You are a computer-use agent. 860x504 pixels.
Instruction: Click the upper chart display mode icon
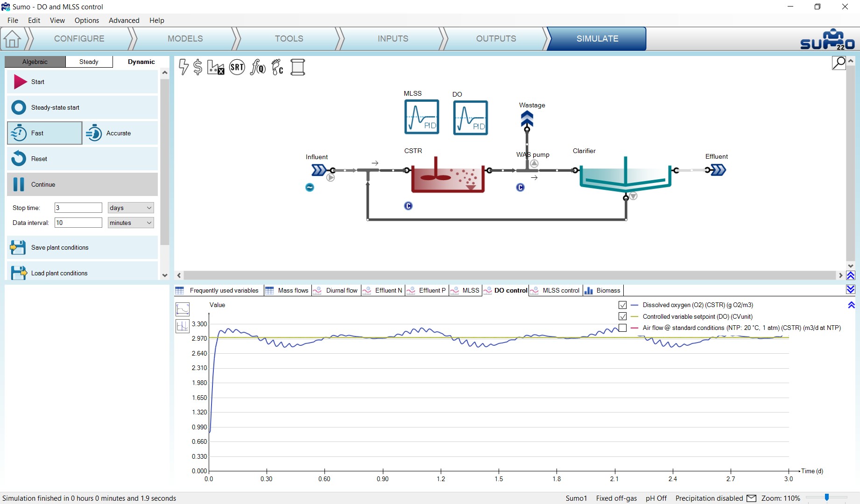coord(183,309)
